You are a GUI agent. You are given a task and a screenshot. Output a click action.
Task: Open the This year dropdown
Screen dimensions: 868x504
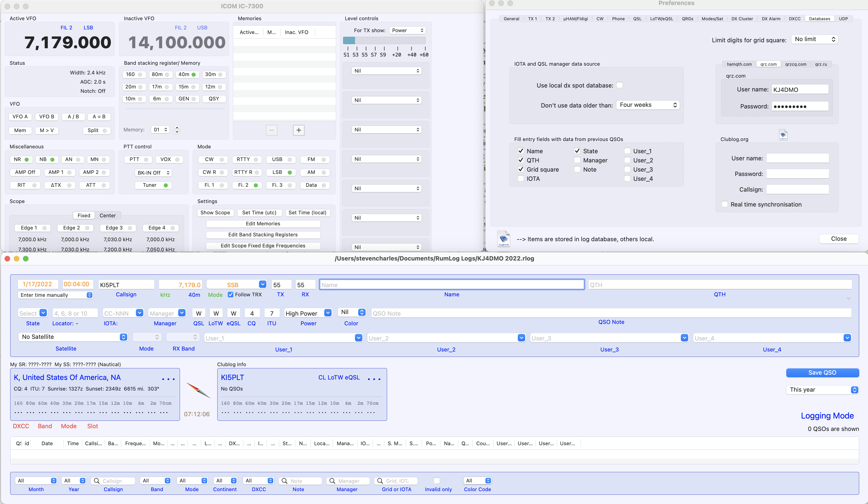[822, 390]
